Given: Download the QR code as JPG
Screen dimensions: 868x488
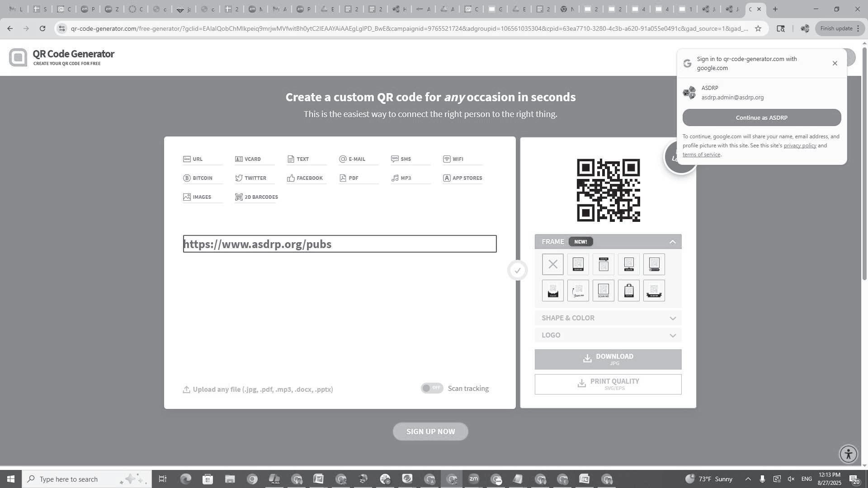Looking at the screenshot, I should pyautogui.click(x=608, y=359).
